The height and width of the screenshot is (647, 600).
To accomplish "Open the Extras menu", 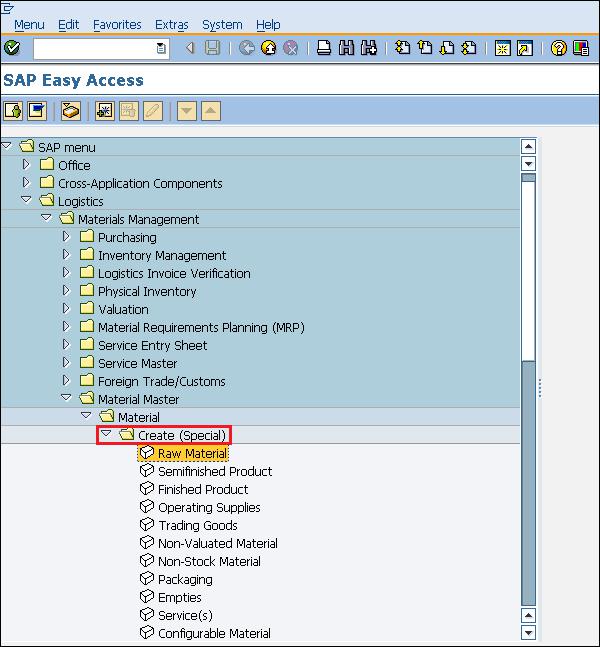I will pos(172,25).
